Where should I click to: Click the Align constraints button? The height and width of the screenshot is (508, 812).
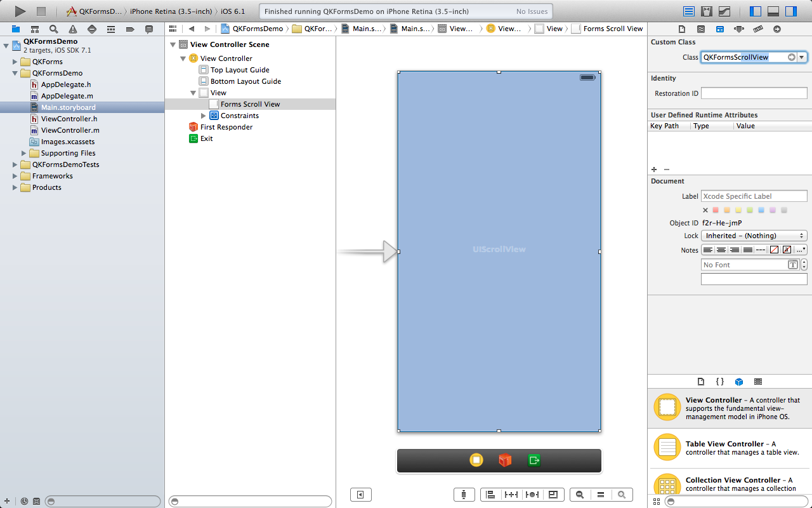(x=490, y=495)
